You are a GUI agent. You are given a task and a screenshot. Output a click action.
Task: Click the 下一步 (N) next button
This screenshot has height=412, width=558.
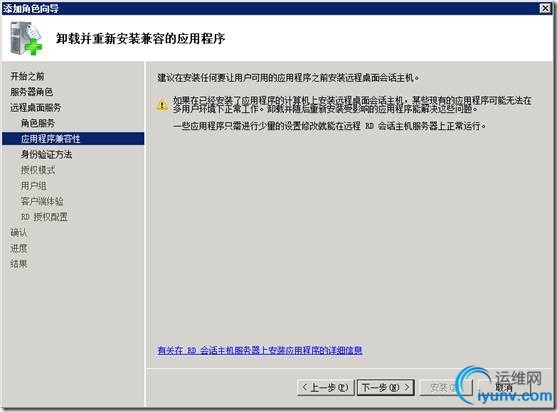386,387
